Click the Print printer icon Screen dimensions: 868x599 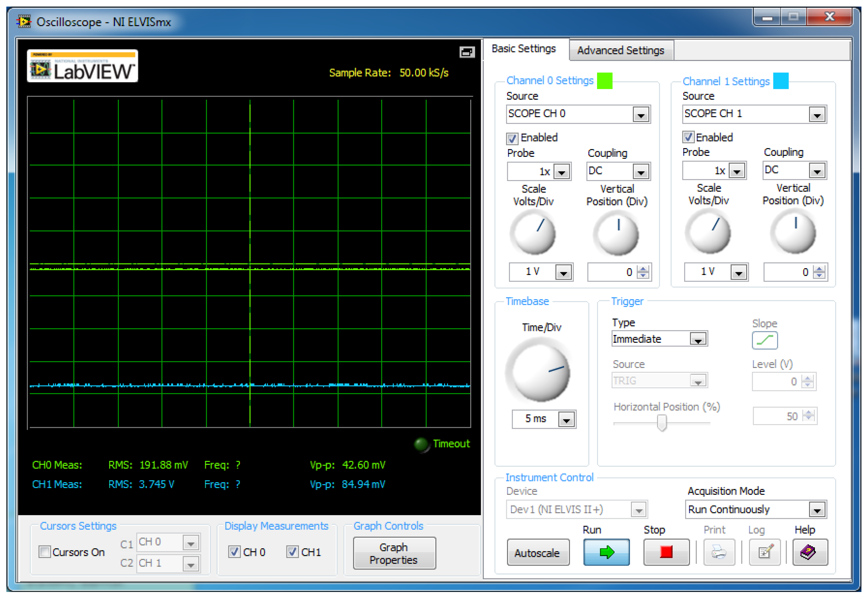(719, 552)
